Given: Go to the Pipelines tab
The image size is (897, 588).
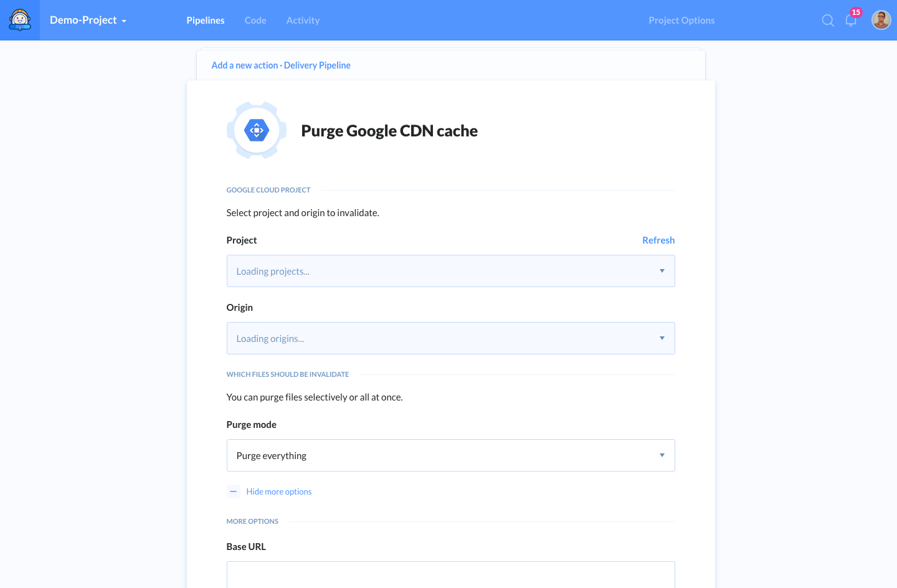Looking at the screenshot, I should point(206,20).
